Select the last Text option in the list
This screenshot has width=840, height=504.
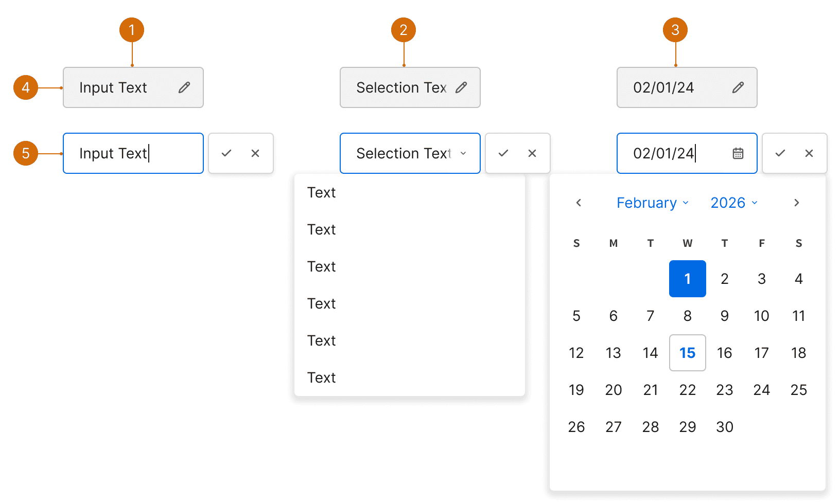point(322,377)
